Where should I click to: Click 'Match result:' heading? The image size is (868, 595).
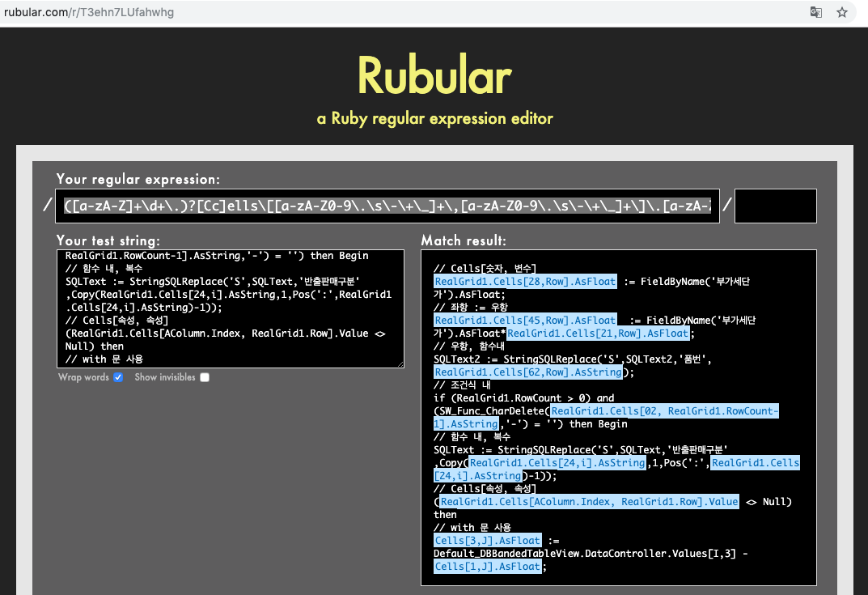[464, 240]
